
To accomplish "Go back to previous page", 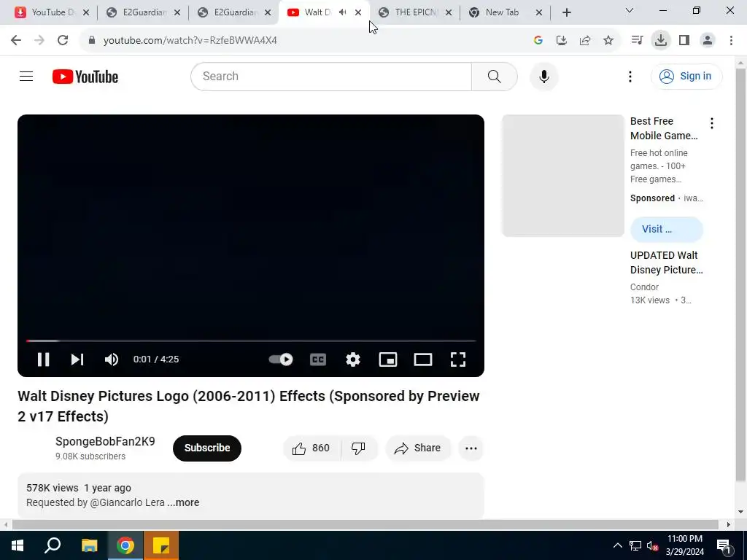I will [16, 41].
